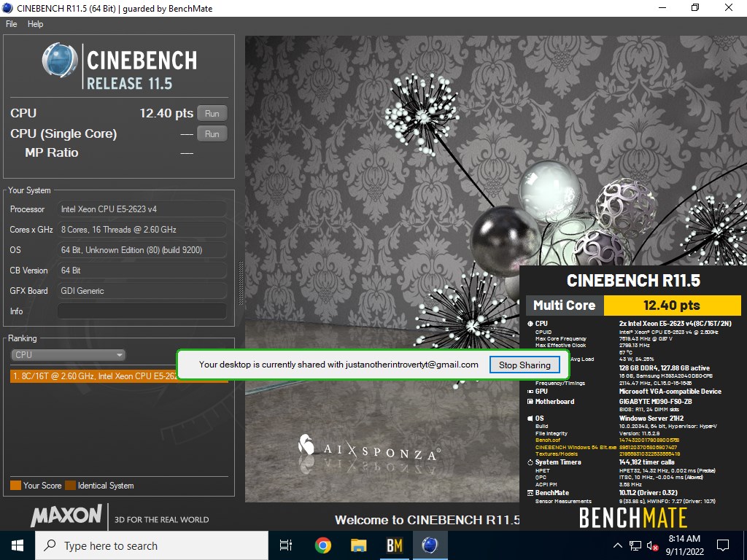
Task: Switch to BenchMate taskbar app
Action: pos(395,545)
